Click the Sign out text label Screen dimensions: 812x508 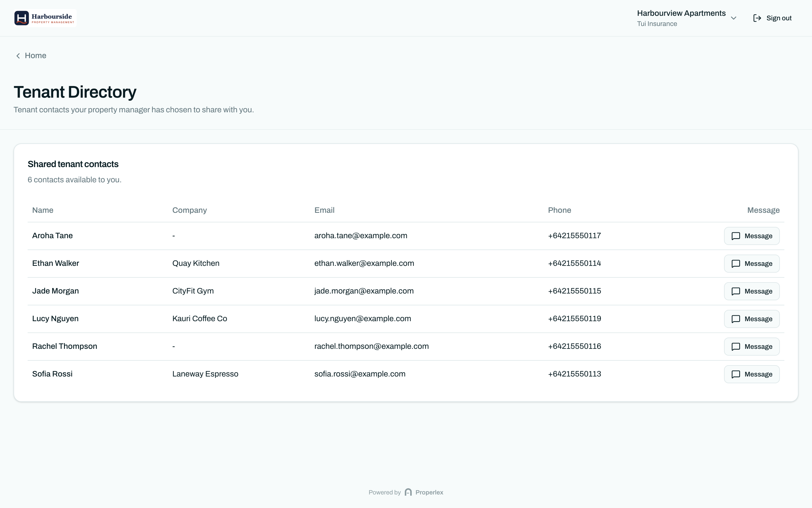tap(779, 18)
